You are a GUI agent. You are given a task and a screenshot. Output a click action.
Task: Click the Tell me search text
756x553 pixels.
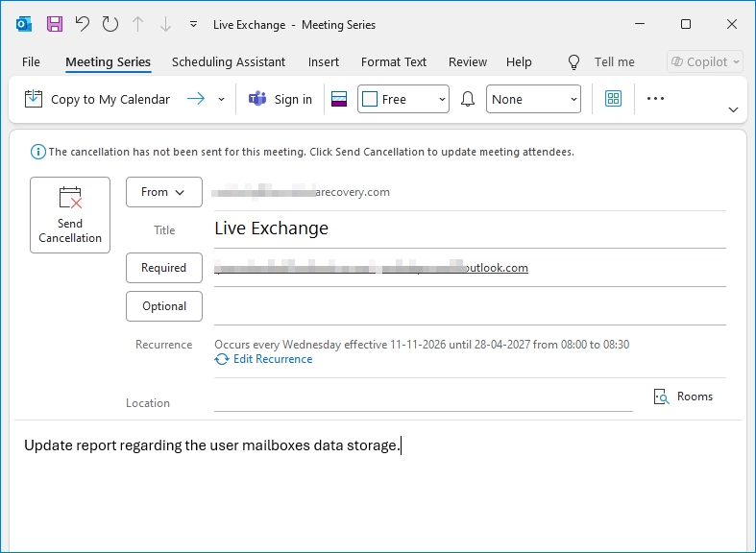[x=614, y=61]
